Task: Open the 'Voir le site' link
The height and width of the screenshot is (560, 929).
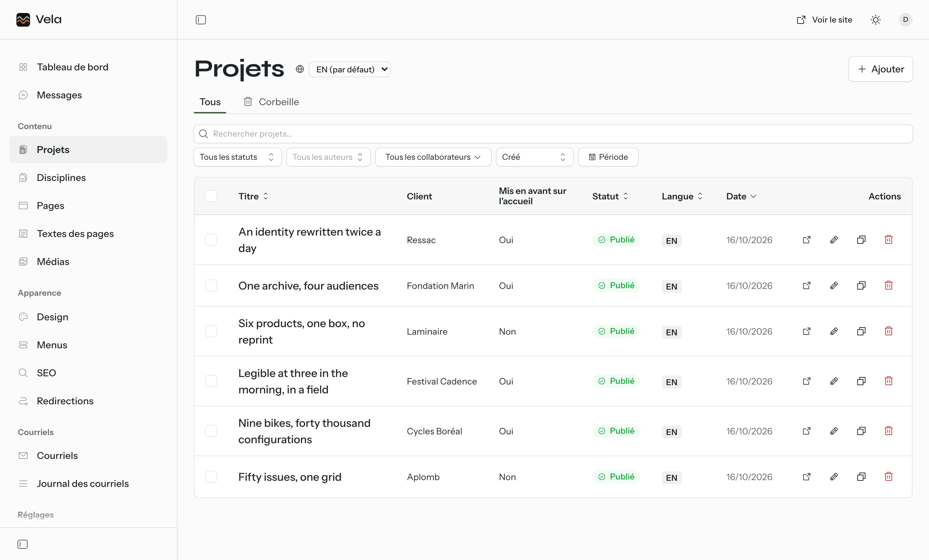Action: [x=824, y=19]
